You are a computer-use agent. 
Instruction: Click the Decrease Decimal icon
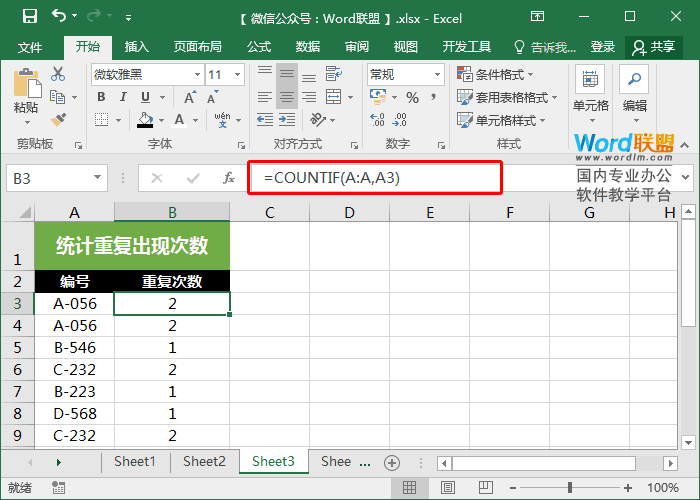coord(400,120)
